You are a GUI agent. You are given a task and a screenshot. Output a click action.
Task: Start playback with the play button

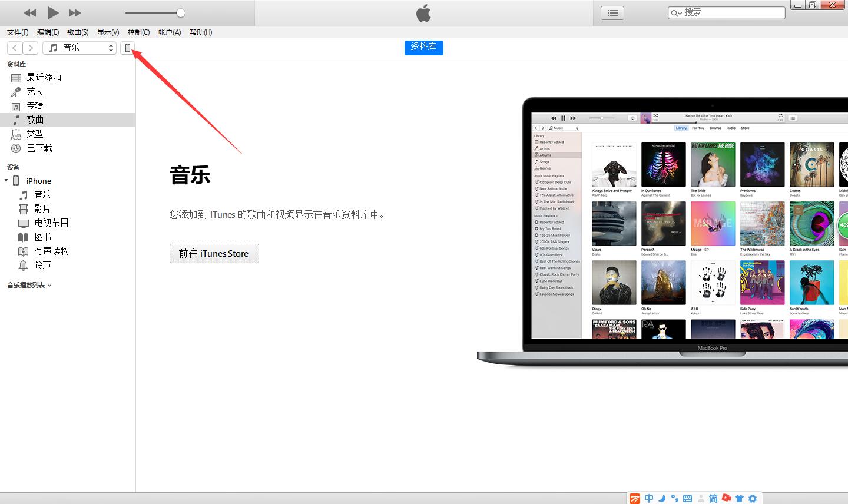[53, 13]
